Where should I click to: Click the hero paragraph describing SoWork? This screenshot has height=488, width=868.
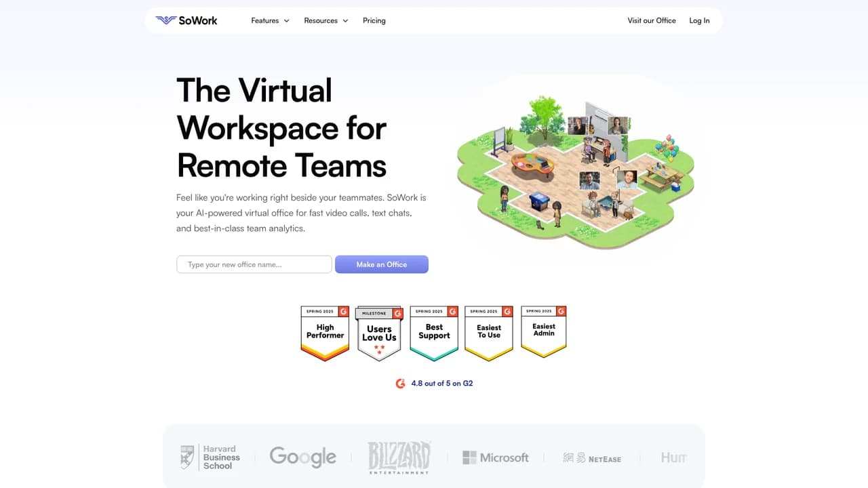[301, 213]
